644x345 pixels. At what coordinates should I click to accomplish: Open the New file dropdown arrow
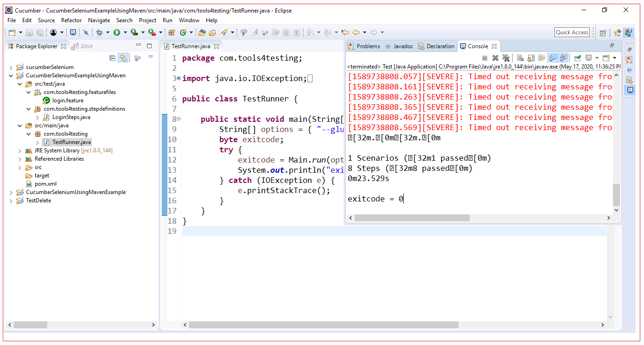coord(20,32)
